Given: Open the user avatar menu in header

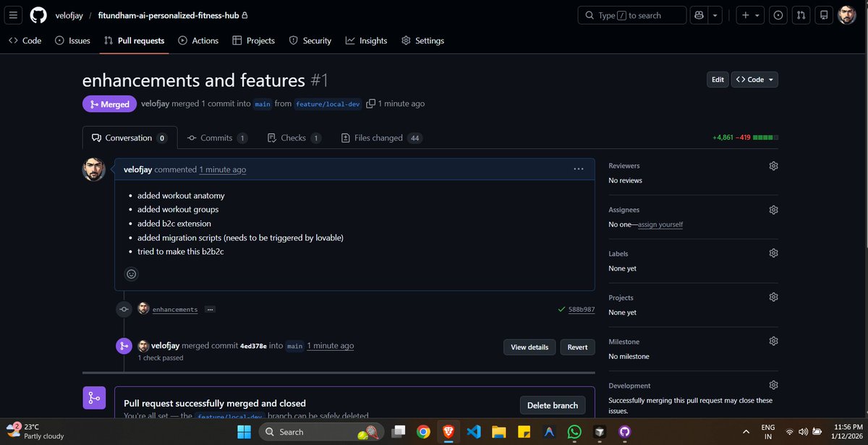Looking at the screenshot, I should tap(847, 15).
